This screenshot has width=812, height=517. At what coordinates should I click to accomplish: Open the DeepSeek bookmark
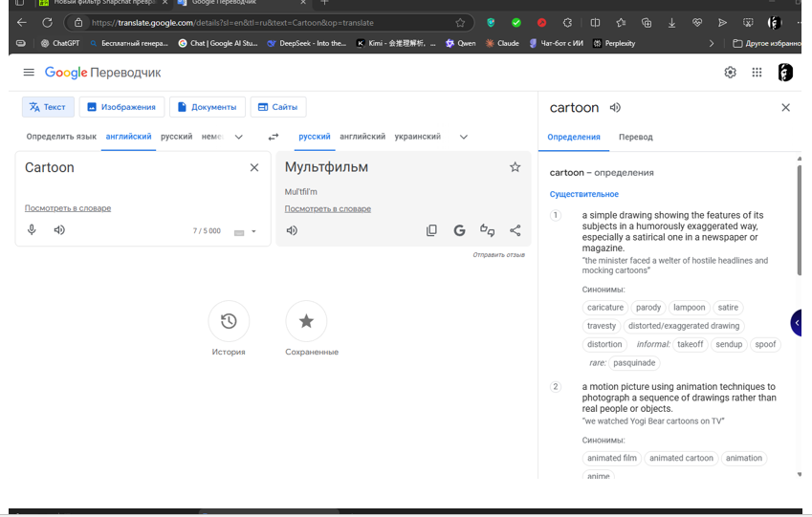point(307,43)
